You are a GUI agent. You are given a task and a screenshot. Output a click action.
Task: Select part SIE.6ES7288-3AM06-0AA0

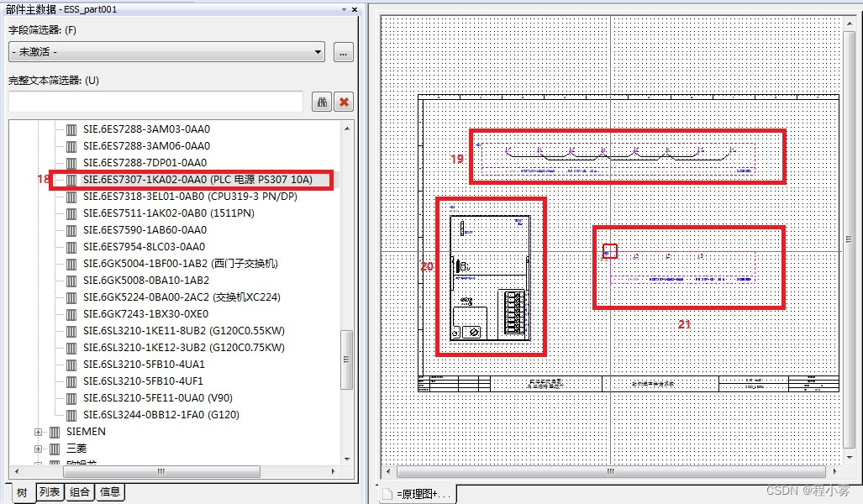point(146,146)
